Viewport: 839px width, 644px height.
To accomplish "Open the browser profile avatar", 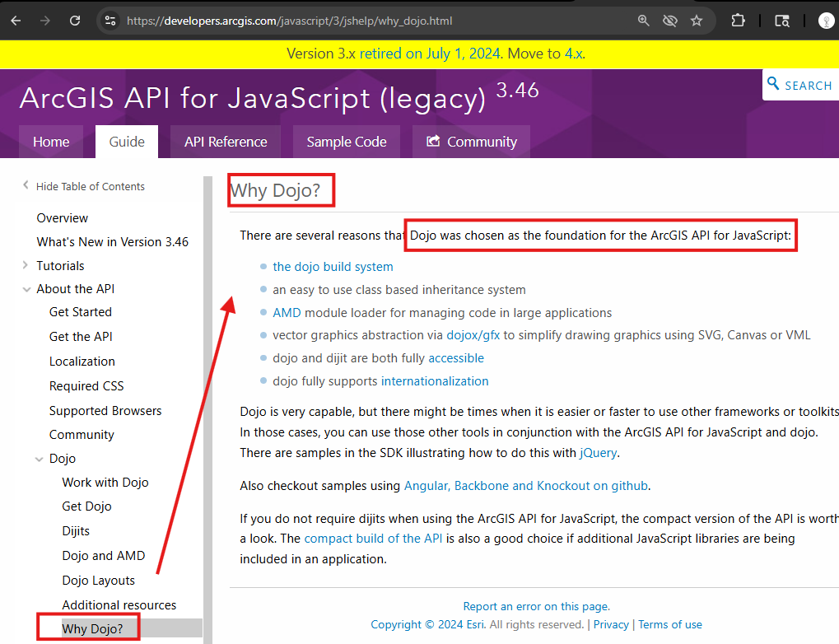I will pyautogui.click(x=826, y=21).
